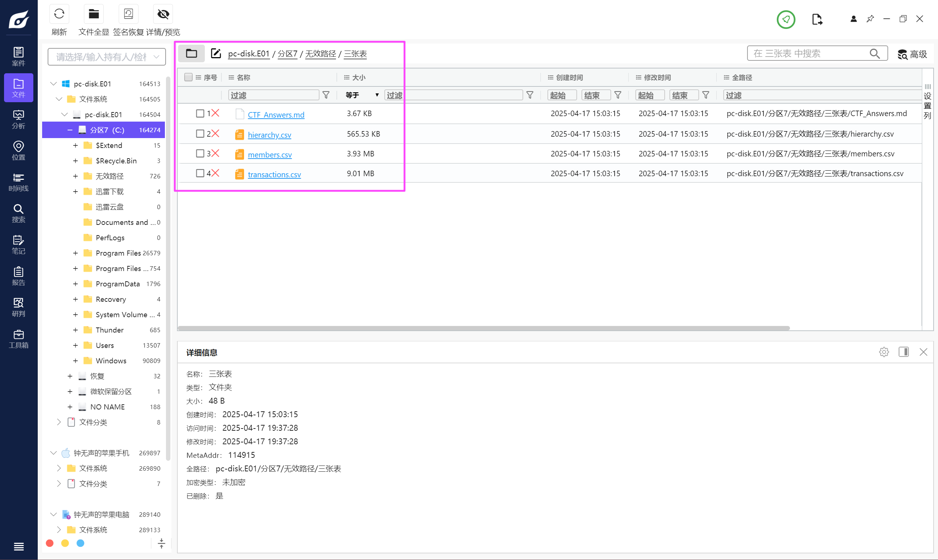Select the 文件 sidebar icon
Image resolution: width=938 pixels, height=560 pixels.
pyautogui.click(x=18, y=88)
